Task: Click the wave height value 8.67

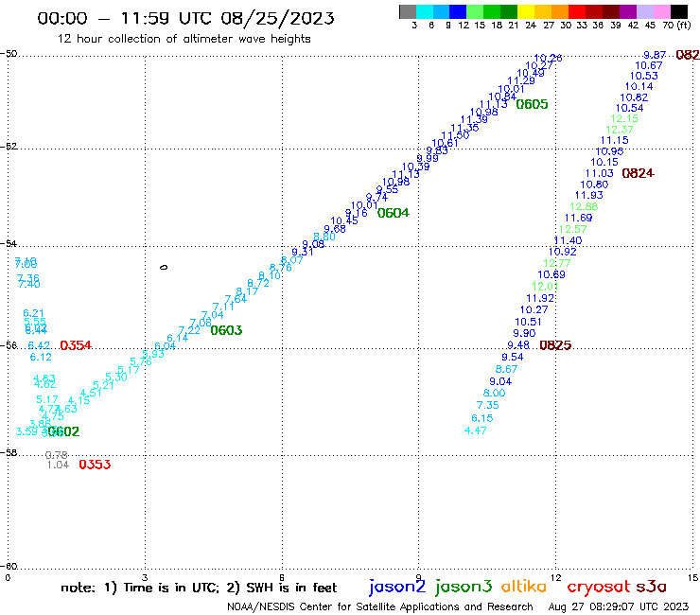Action: [506, 369]
